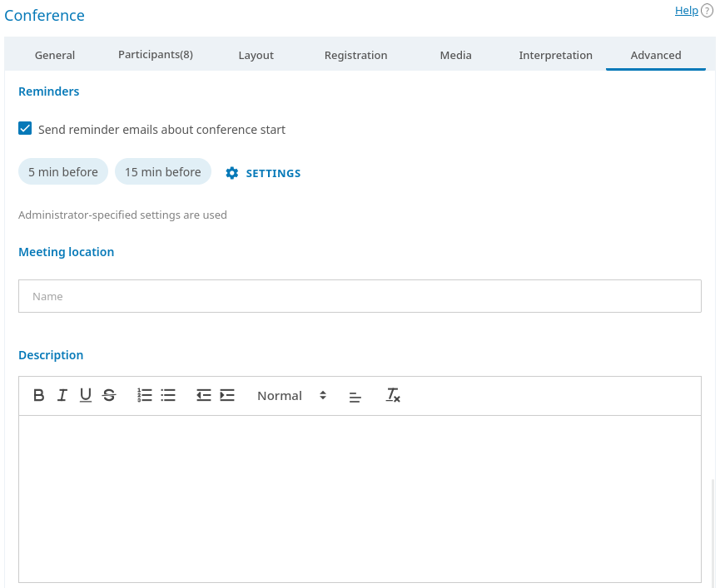720x588 pixels.
Task: Increase indent in the description editor
Action: click(x=227, y=396)
